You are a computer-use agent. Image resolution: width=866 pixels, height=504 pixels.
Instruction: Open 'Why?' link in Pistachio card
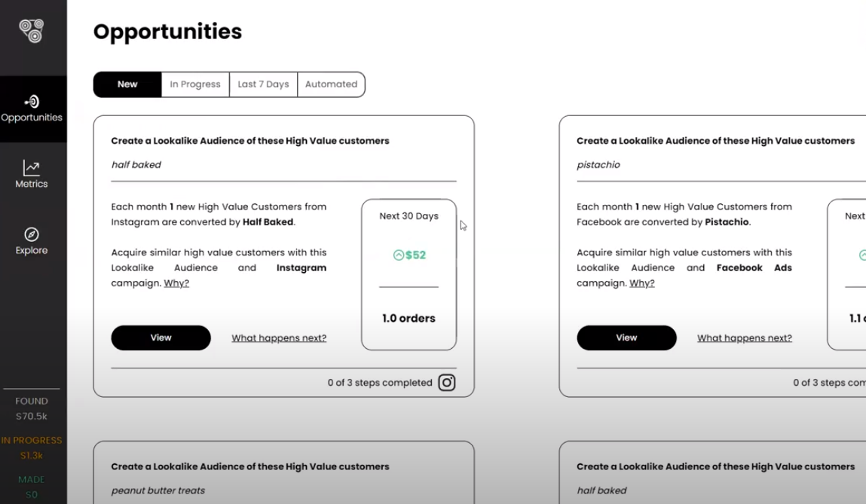pos(642,283)
